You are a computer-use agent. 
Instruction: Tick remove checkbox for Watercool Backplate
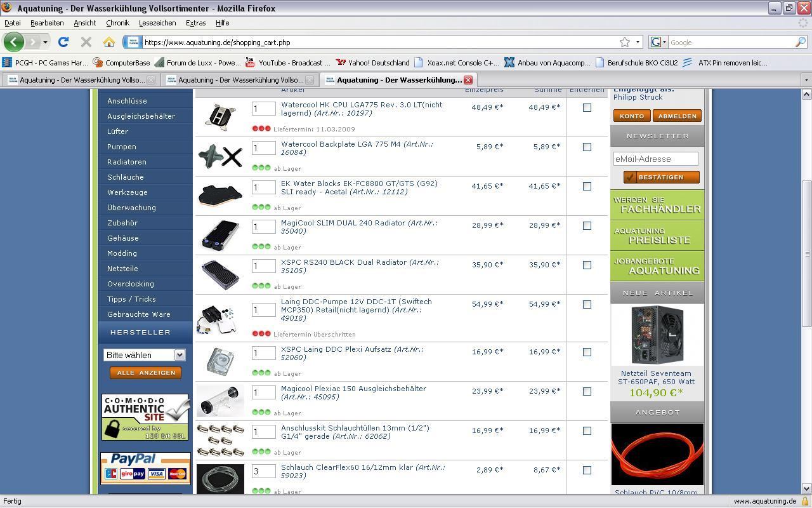click(587, 147)
